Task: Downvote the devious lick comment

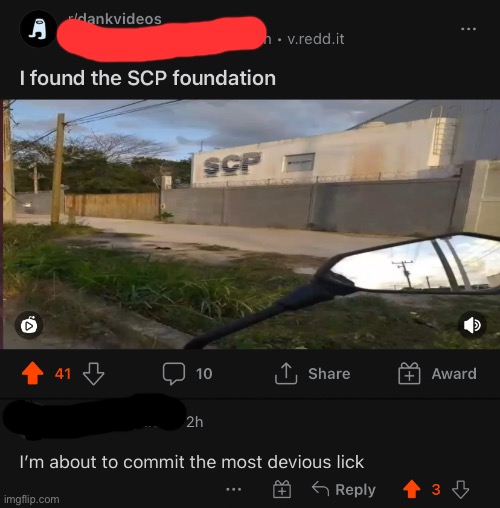Action: [x=460, y=489]
